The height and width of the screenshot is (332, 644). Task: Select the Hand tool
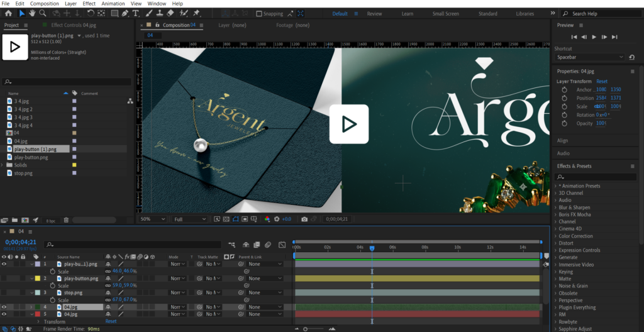click(32, 14)
